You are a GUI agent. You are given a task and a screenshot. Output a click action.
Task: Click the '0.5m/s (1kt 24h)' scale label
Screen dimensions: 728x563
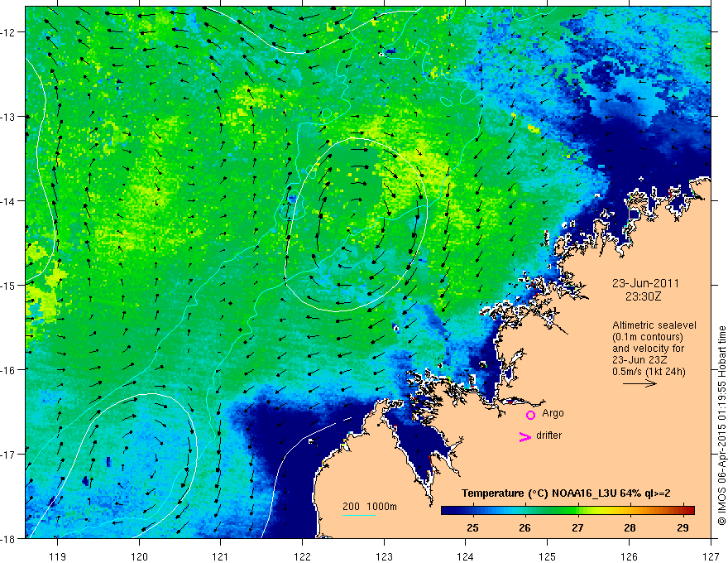point(649,372)
